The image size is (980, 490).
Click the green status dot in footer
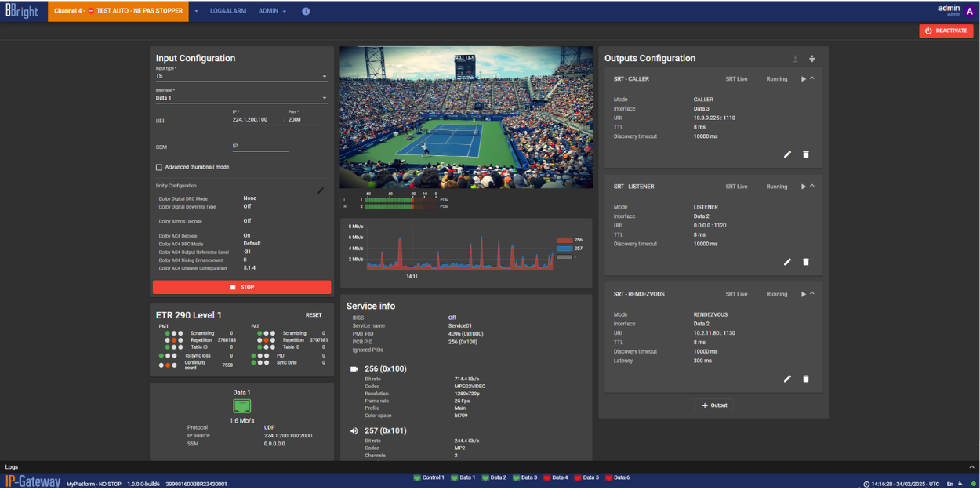[x=974, y=484]
